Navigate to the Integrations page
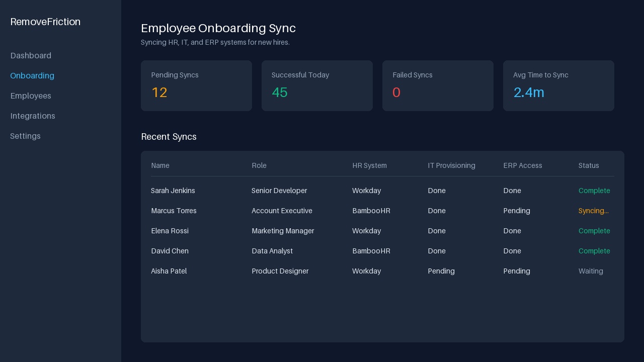This screenshot has height=362, width=644. coord(33,116)
